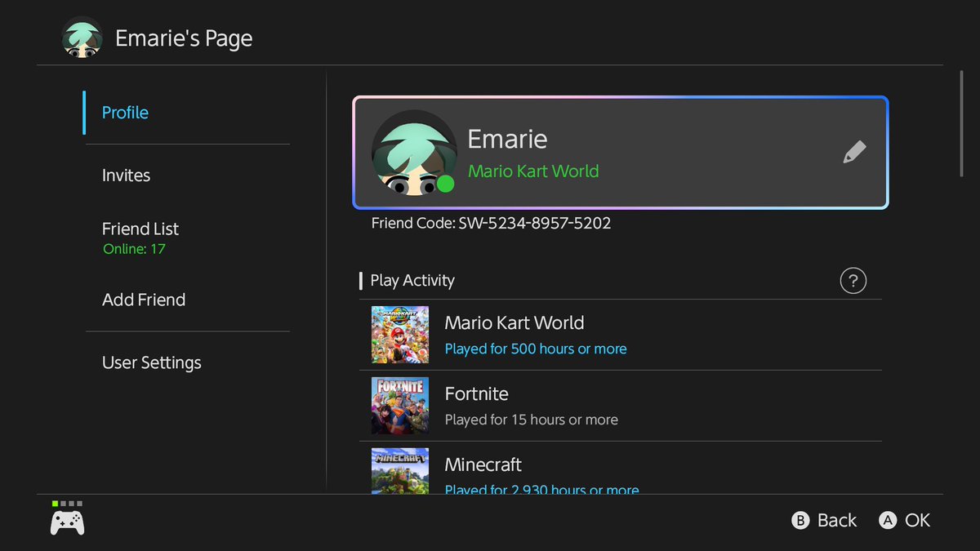Click the large Emarie profile avatar
This screenshot has height=551, width=980.
(x=414, y=153)
